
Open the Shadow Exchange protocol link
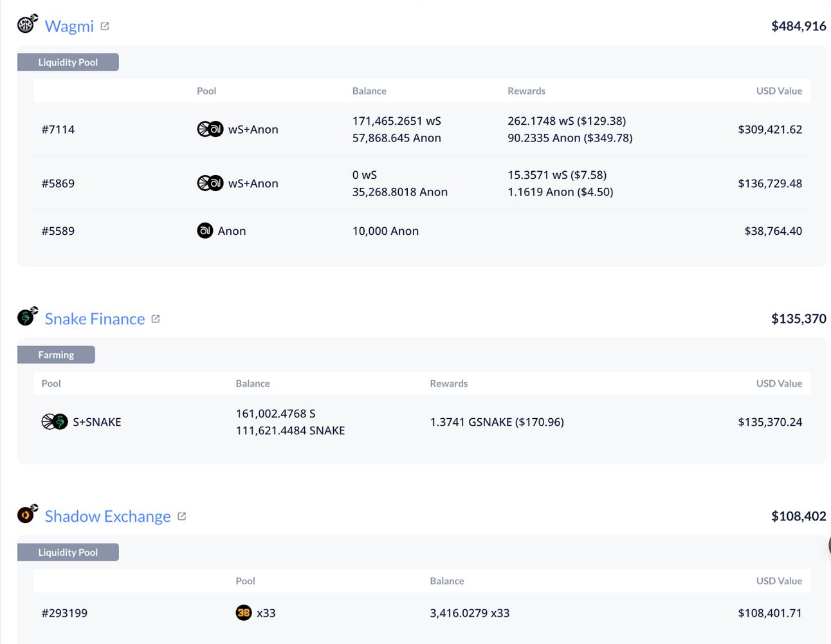[107, 517]
